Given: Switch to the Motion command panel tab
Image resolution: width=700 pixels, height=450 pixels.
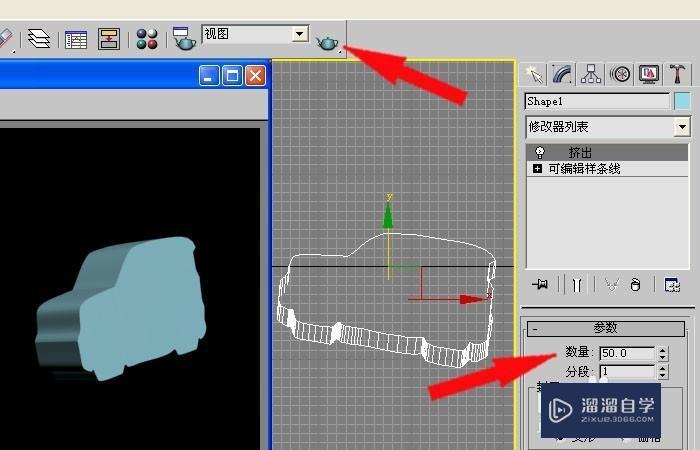Looking at the screenshot, I should 620,74.
